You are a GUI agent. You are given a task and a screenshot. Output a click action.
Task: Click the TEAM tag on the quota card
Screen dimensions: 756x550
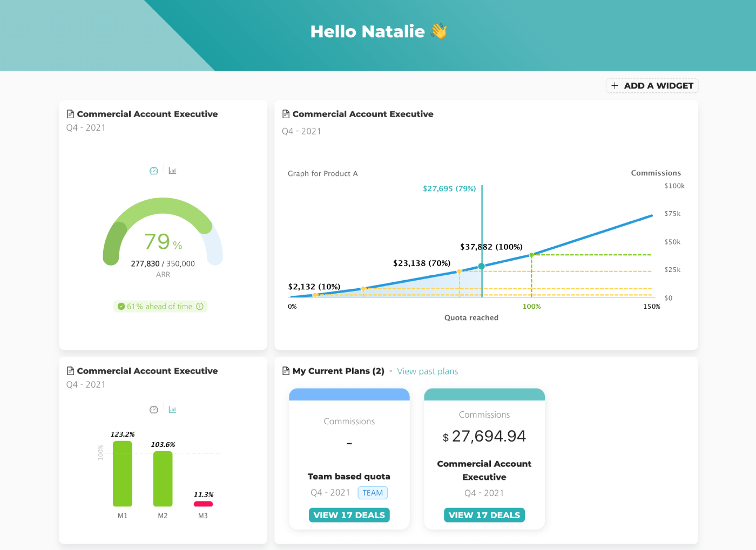point(373,493)
